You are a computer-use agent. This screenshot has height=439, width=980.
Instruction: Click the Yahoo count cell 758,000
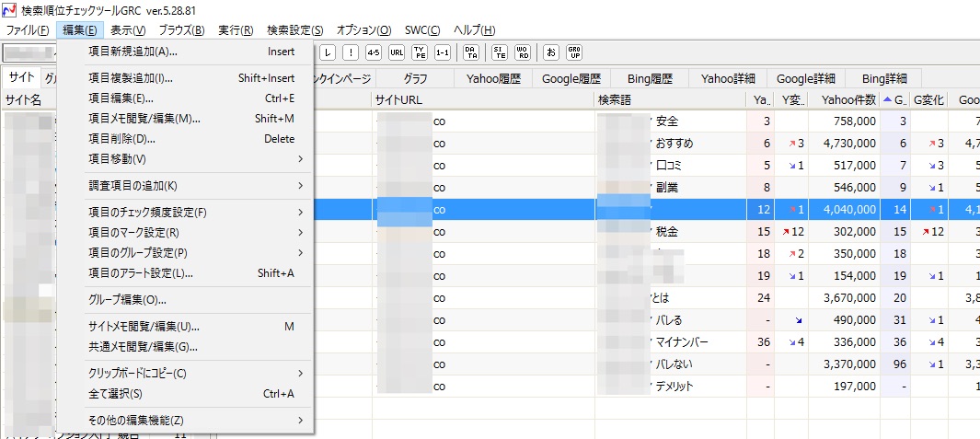tap(845, 121)
